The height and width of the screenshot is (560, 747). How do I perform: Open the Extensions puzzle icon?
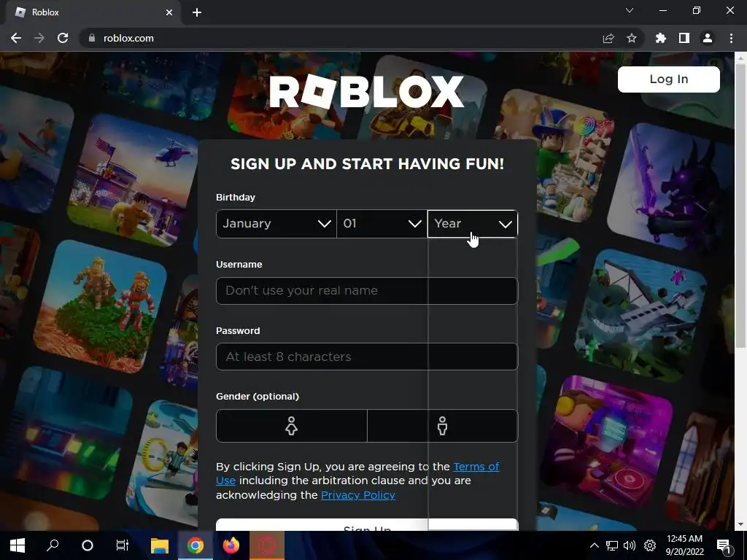tap(661, 38)
